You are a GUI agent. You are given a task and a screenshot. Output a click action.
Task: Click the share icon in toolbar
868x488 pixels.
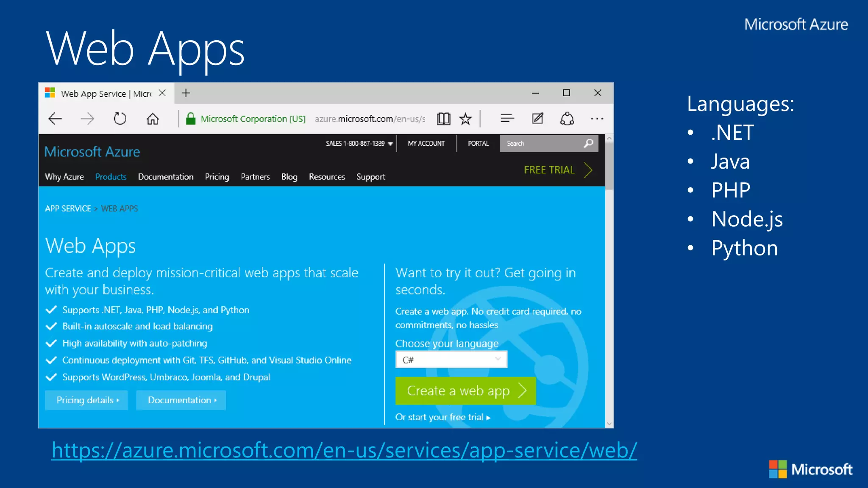tap(567, 119)
